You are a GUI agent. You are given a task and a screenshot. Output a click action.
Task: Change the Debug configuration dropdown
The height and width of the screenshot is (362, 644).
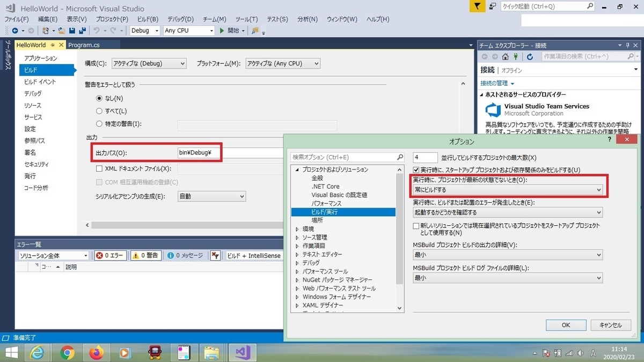point(144,31)
